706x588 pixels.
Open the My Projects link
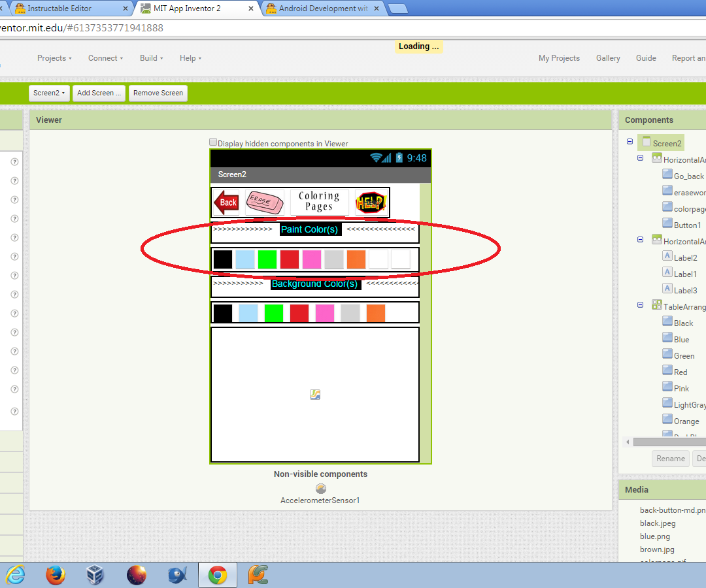559,58
